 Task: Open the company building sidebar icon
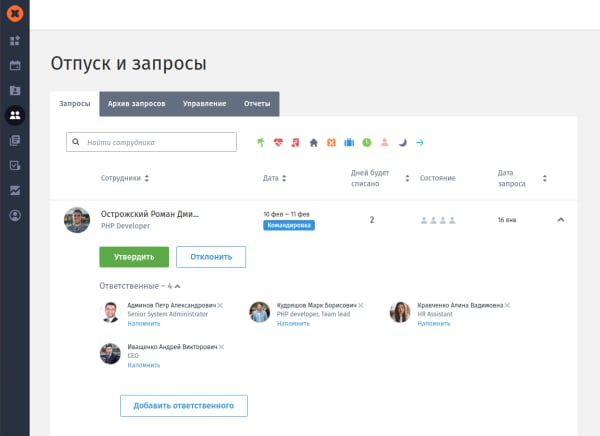[x=15, y=90]
